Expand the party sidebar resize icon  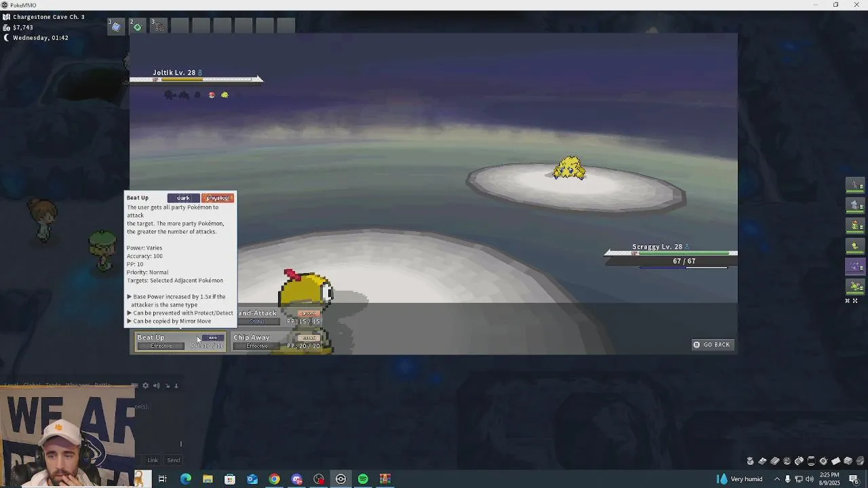coord(855,300)
